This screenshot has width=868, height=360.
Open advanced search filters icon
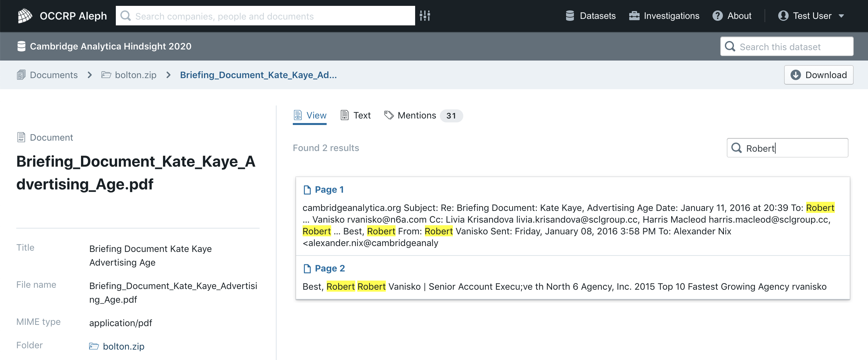pos(425,16)
